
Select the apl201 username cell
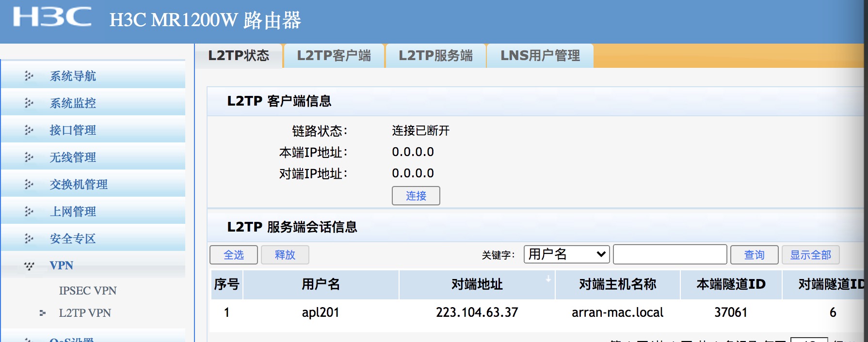coord(321,312)
